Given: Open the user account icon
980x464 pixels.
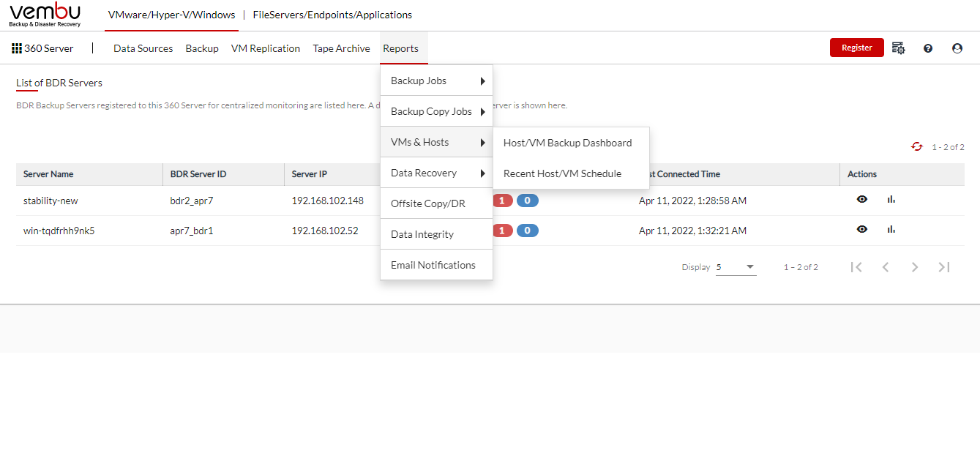Looking at the screenshot, I should (957, 48).
